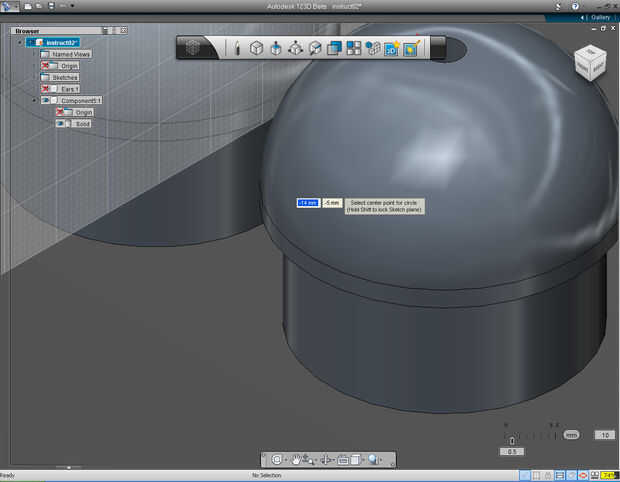Click the Browser panel options icon
This screenshot has width=620, height=482.
click(105, 30)
